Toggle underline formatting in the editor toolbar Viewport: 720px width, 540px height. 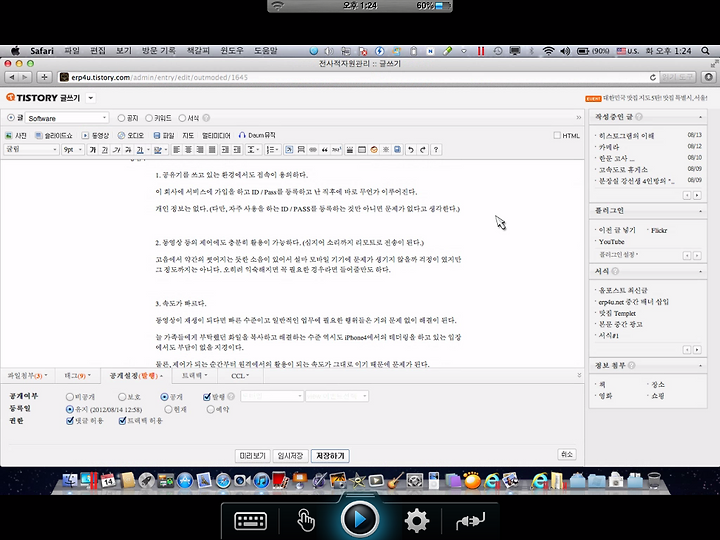(x=105, y=150)
